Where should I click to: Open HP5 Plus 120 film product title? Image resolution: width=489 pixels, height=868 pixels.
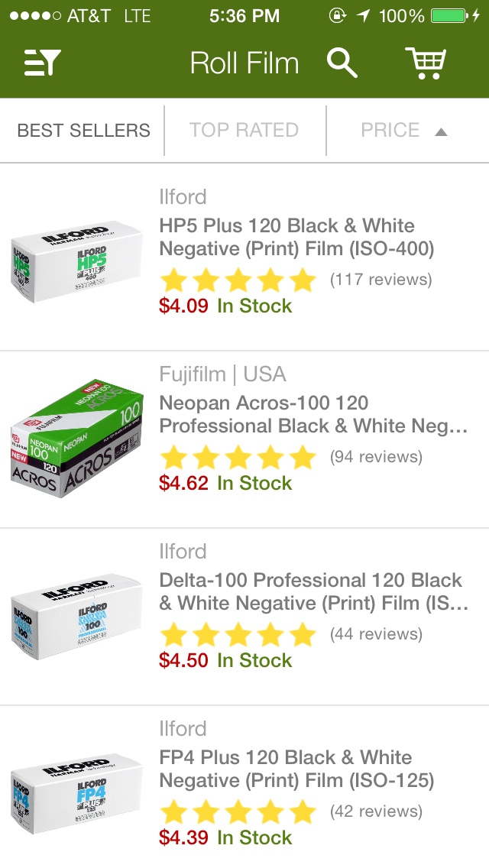[296, 237]
